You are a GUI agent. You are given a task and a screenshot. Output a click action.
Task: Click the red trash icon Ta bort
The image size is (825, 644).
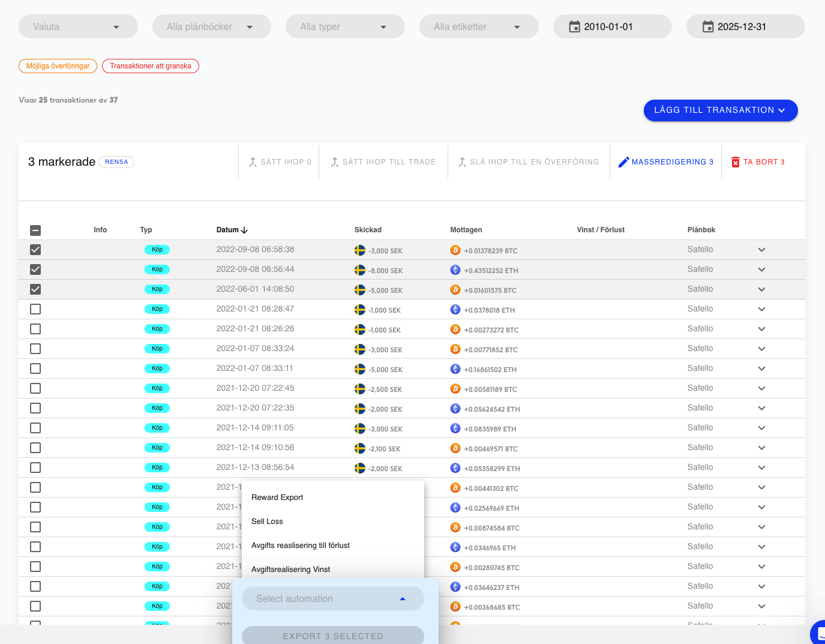[x=736, y=162]
